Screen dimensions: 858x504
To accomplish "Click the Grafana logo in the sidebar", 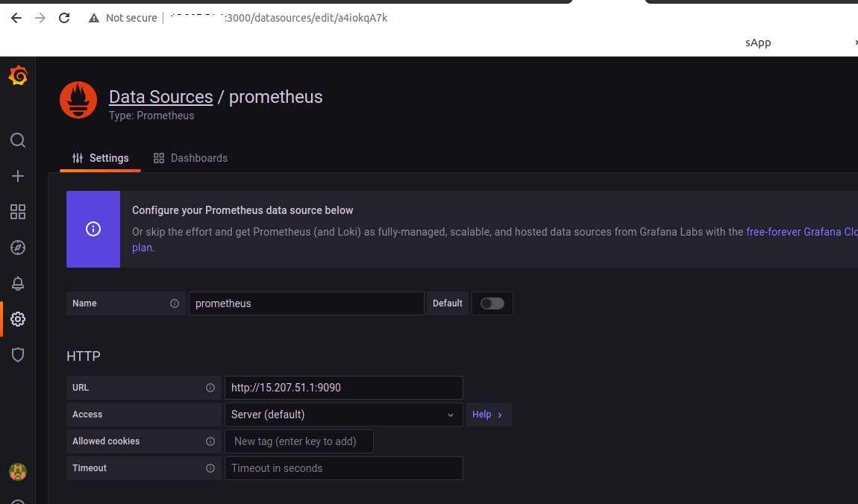I will pos(17,75).
